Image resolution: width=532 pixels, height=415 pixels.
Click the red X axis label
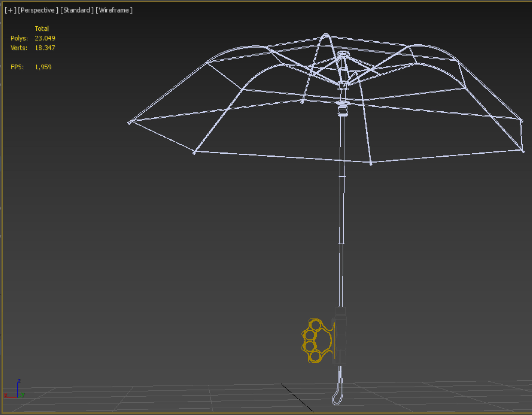pyautogui.click(x=5, y=395)
